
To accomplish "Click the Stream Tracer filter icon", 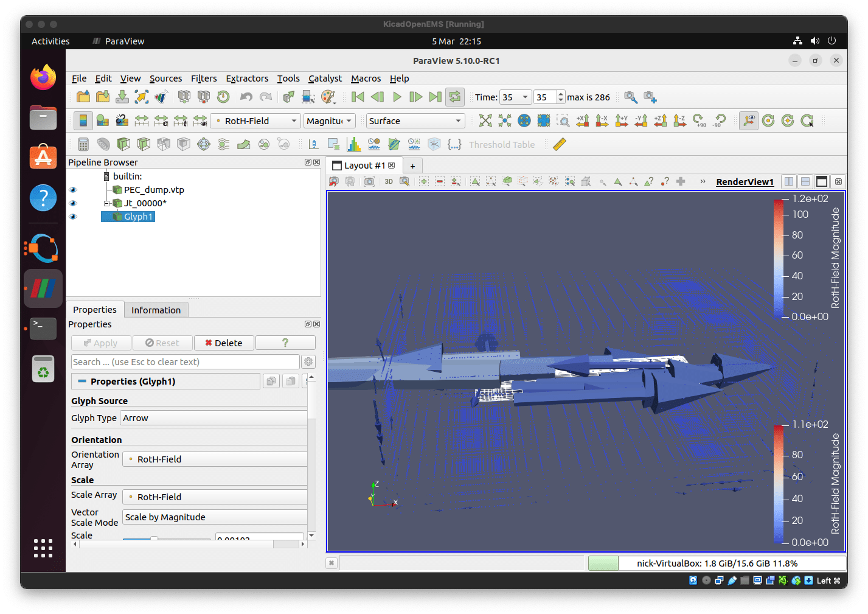I will tap(224, 144).
